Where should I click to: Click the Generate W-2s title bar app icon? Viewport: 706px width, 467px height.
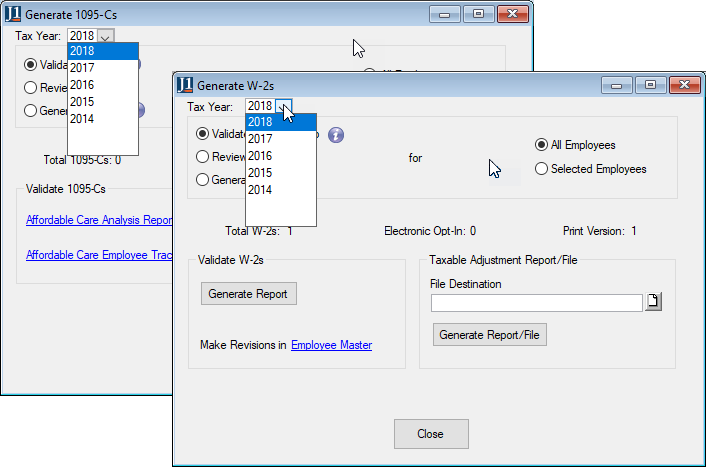[186, 86]
